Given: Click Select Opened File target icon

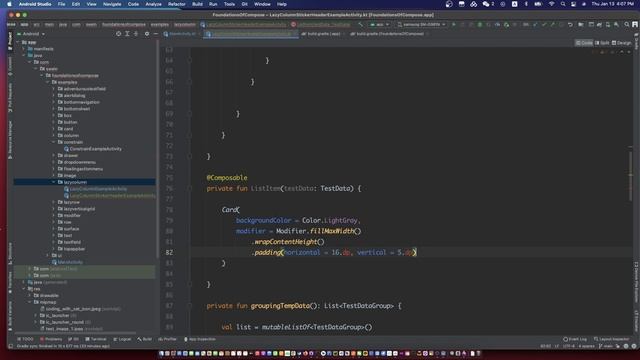Looking at the screenshot, I should point(118,34).
